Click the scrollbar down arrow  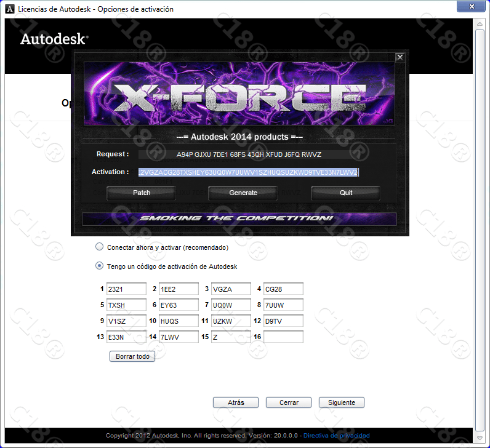click(480, 438)
